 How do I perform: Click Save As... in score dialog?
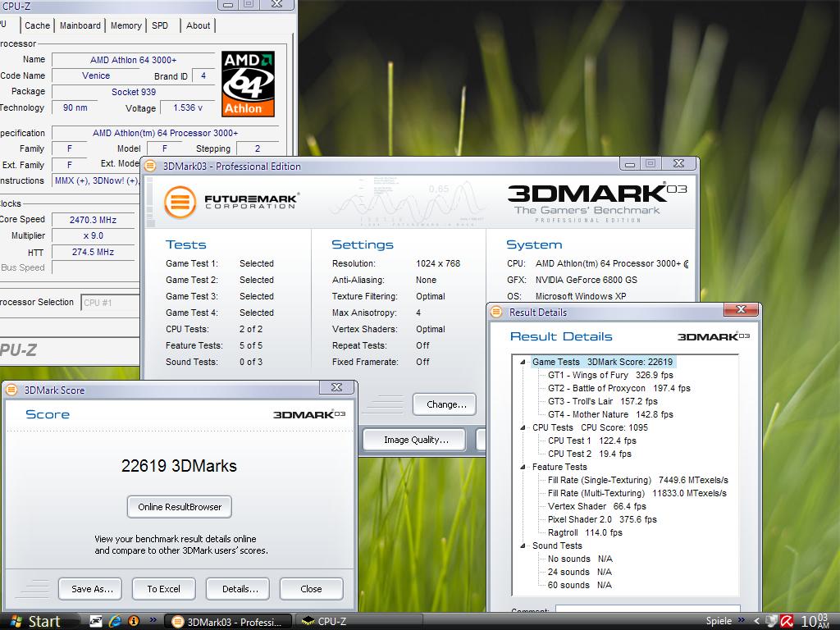point(90,589)
